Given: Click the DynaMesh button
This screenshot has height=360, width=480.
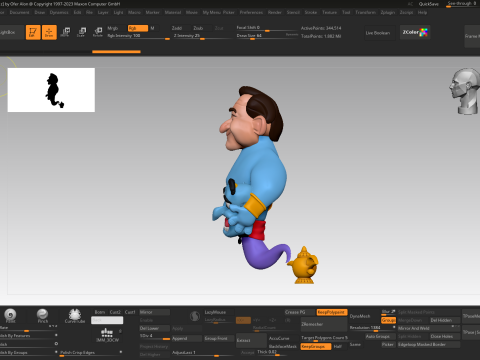Looking at the screenshot, I should (360, 316).
